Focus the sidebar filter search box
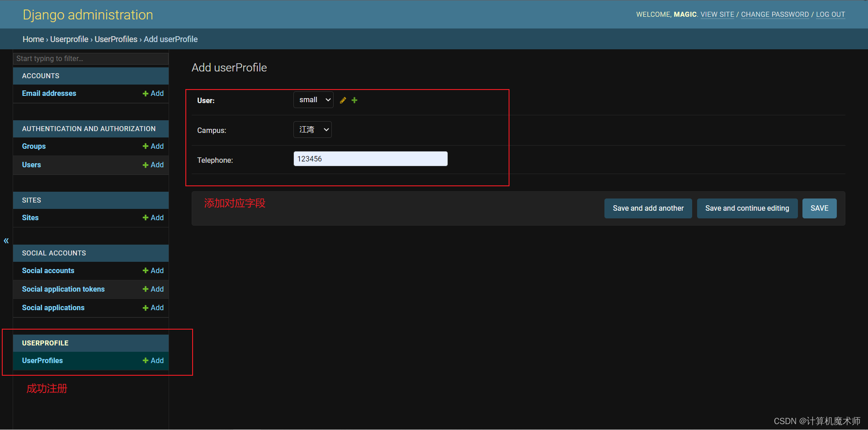Screen dimensions: 868x430 point(91,59)
